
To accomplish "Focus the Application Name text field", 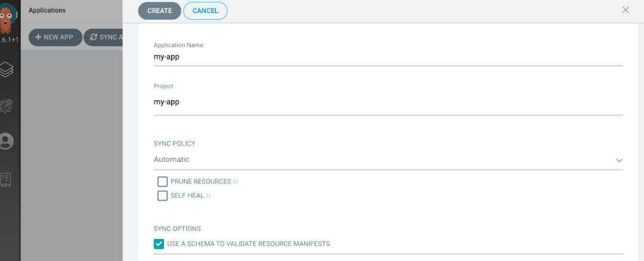I will 388,57.
